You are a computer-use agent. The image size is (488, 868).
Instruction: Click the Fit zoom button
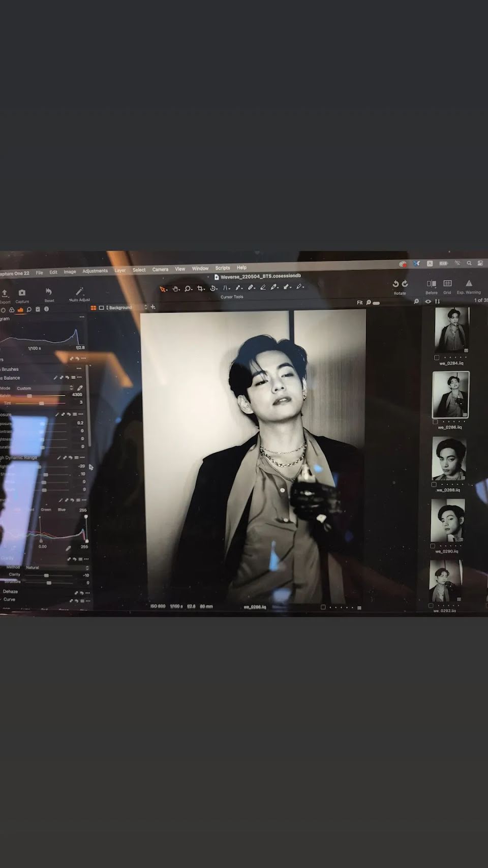pyautogui.click(x=359, y=303)
